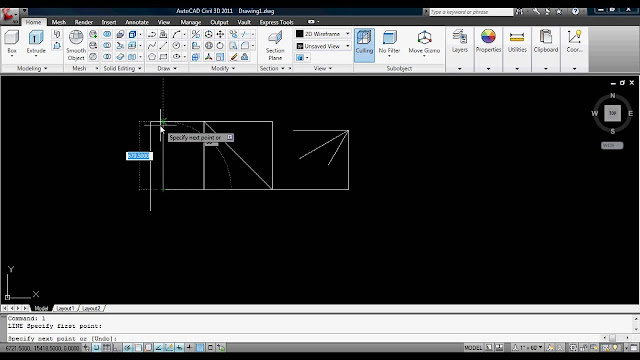640x360 pixels.
Task: Click the 3D Gizmo icon in Modify panel
Action: click(x=209, y=57)
